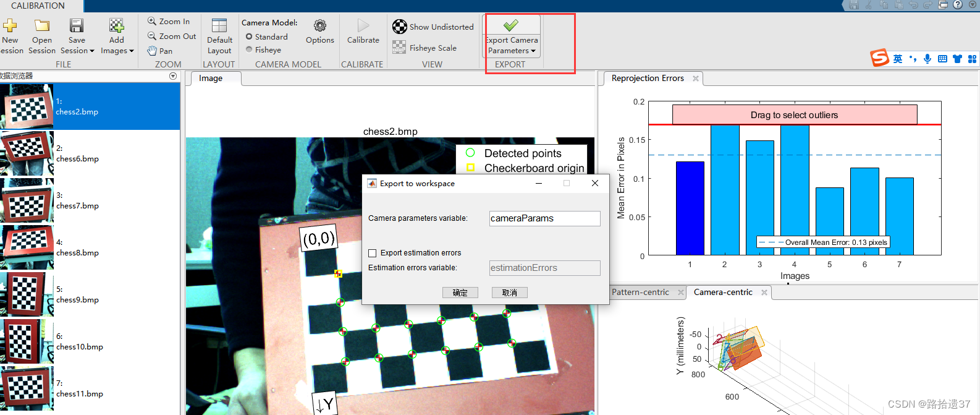Open the help question mark icon

point(957,5)
